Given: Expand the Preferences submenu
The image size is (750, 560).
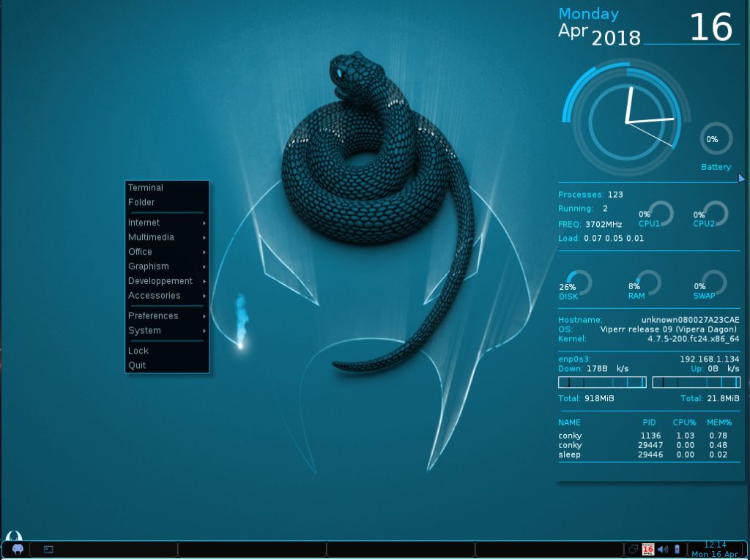Looking at the screenshot, I should tap(167, 316).
